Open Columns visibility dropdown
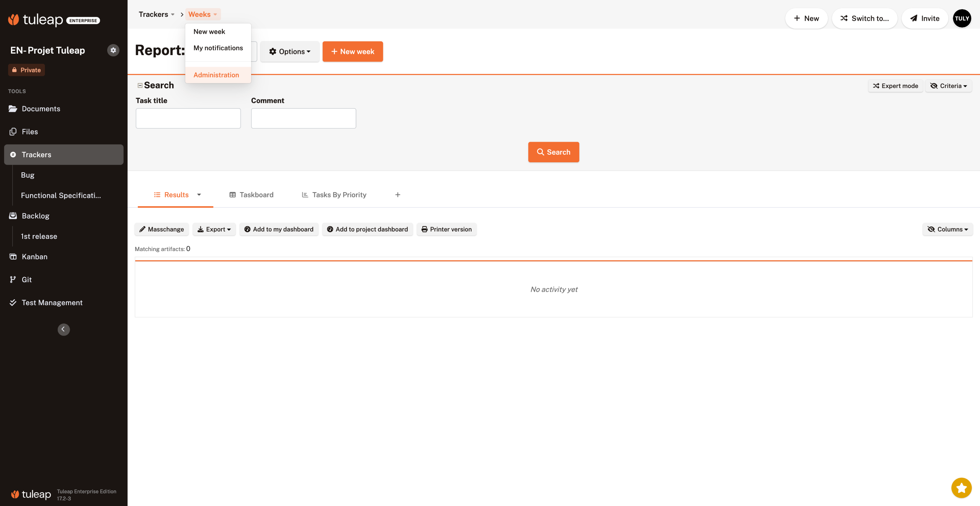This screenshot has height=506, width=980. (x=947, y=229)
